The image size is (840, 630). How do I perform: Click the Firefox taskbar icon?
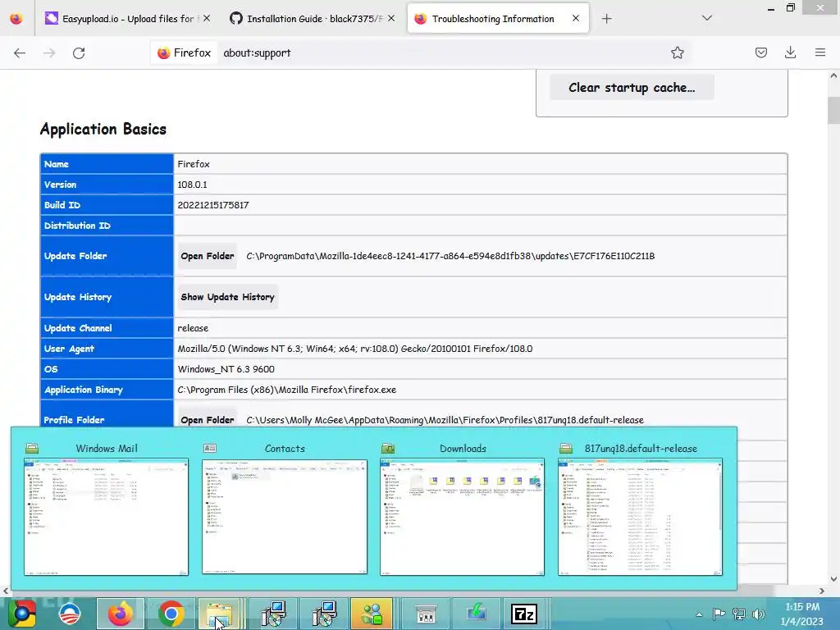tap(120, 614)
